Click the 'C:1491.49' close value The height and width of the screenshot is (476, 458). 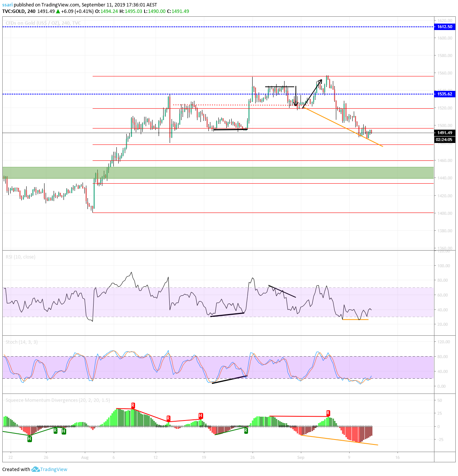coord(178,11)
